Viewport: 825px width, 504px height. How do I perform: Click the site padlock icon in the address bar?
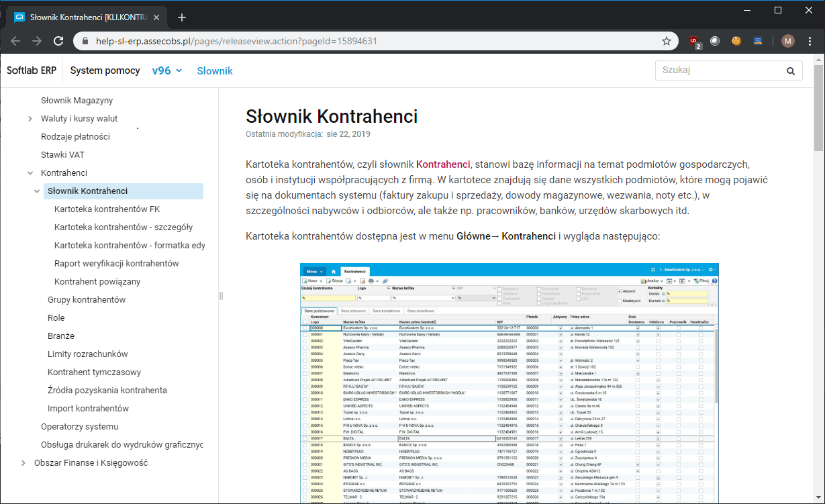tap(85, 41)
